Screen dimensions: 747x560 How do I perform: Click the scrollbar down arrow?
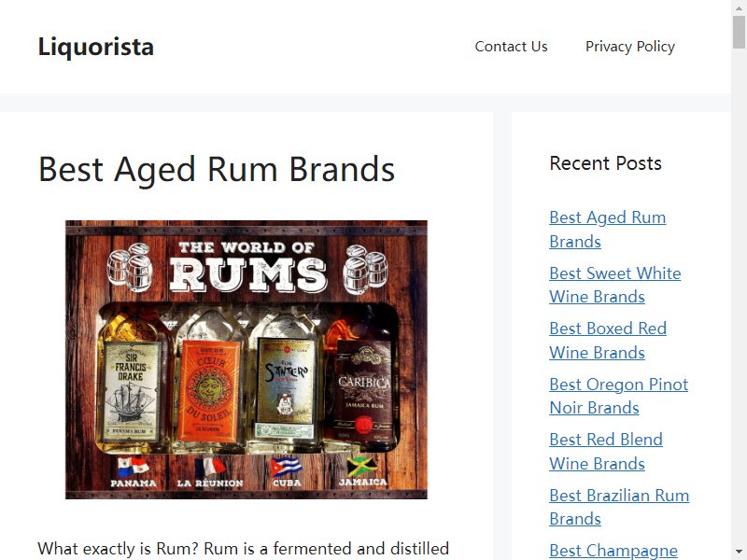coord(739,553)
